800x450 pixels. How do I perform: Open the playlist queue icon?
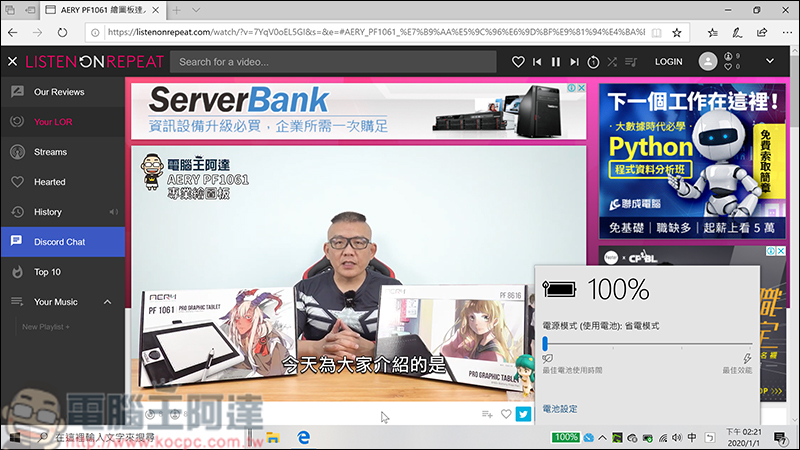click(x=631, y=62)
